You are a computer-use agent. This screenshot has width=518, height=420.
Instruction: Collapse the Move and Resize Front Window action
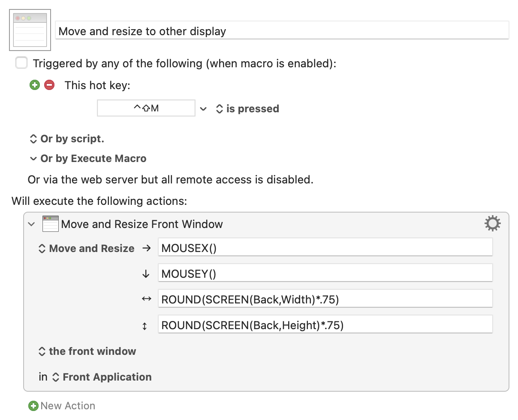pos(31,224)
